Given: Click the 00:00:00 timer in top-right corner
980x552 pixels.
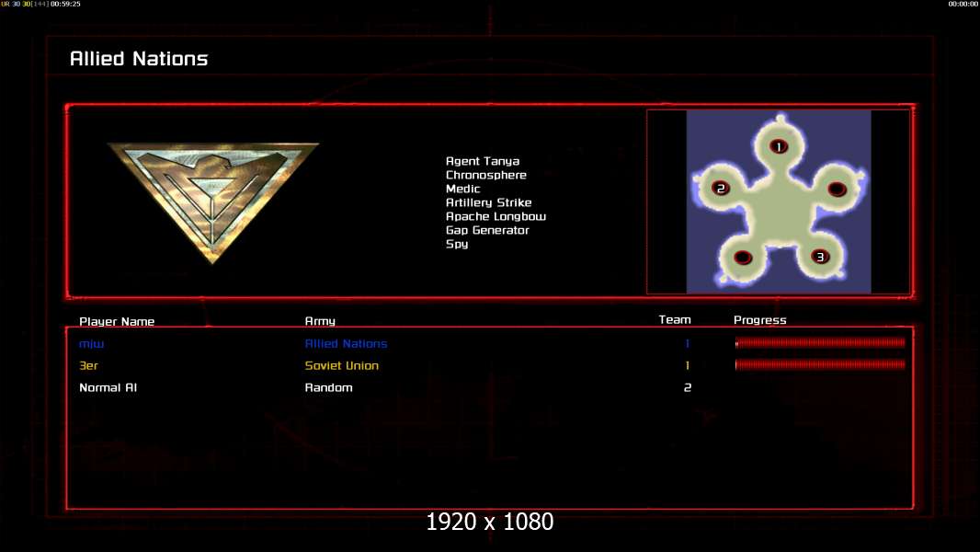Looking at the screenshot, I should pyautogui.click(x=963, y=4).
